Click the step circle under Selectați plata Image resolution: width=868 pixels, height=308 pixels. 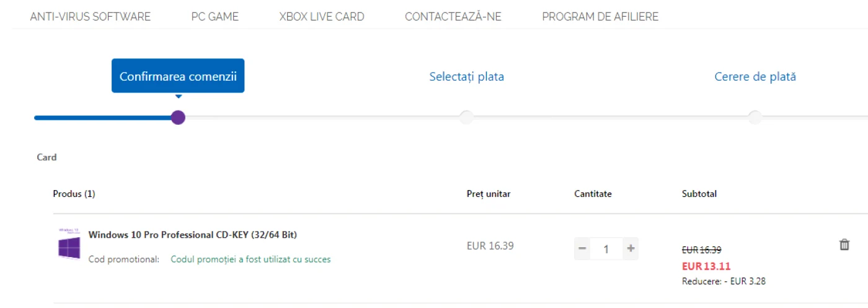[x=466, y=117]
